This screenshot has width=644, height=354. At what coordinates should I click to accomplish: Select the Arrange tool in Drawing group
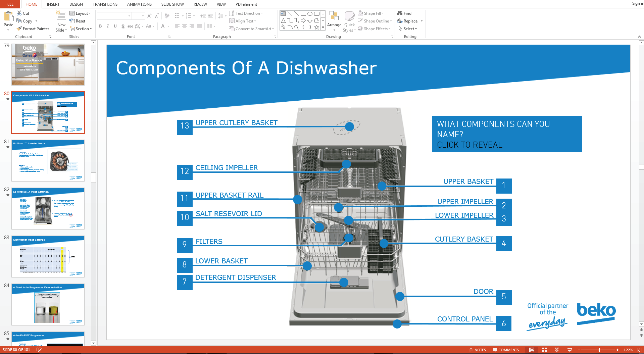[x=334, y=20]
